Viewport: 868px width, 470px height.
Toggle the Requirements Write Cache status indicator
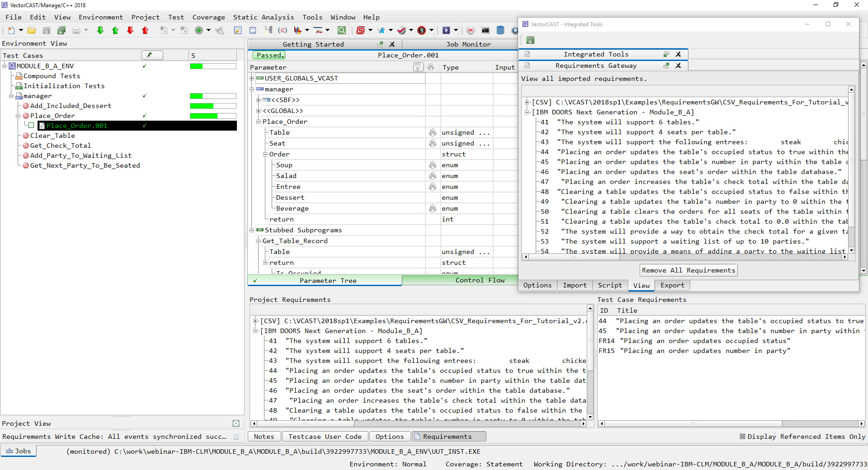point(236,437)
